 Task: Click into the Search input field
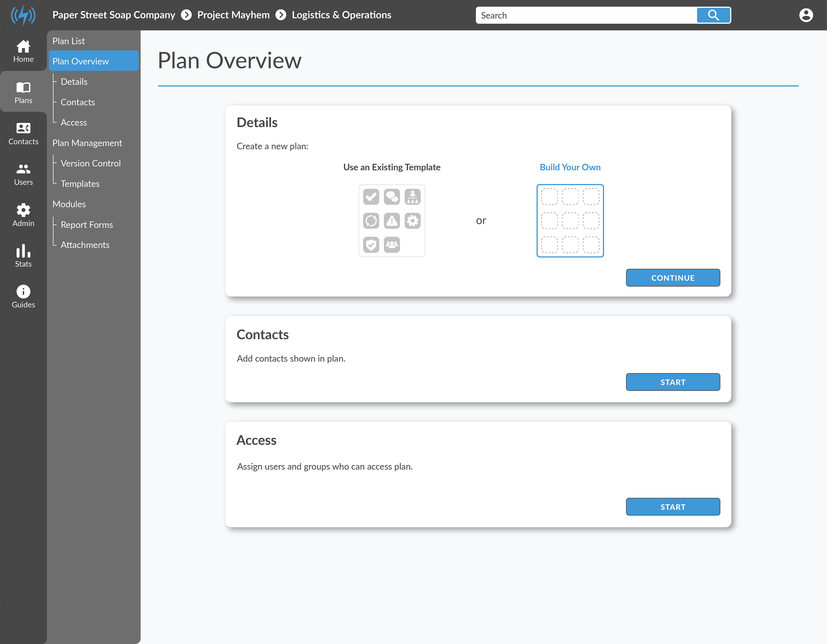pyautogui.click(x=586, y=15)
